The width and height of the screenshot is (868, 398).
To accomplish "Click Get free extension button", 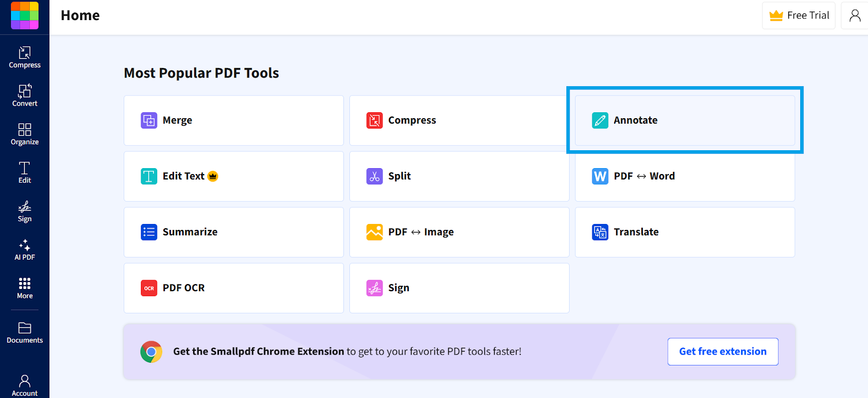I will (723, 351).
